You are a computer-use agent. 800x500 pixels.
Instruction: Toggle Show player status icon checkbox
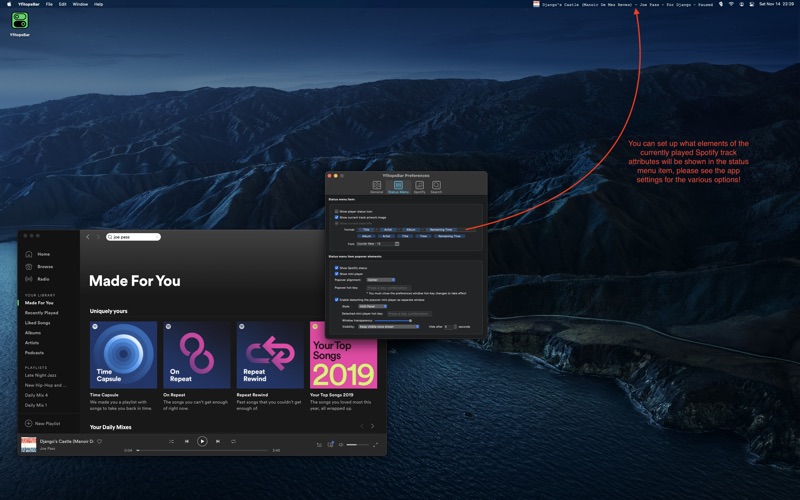(x=336, y=212)
